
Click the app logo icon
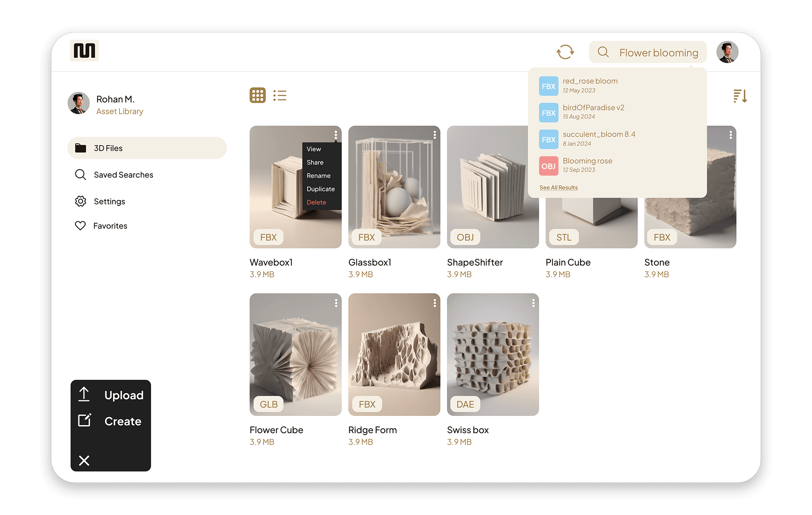[85, 51]
